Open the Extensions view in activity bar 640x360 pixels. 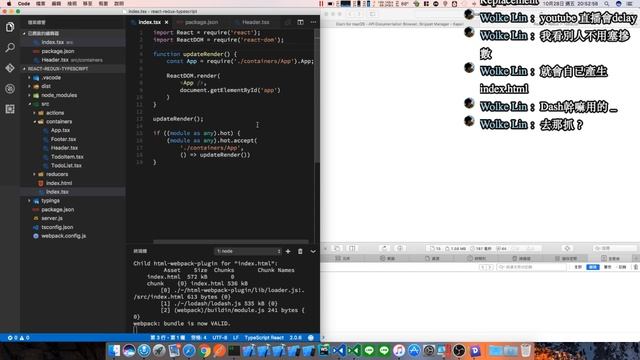coord(10,109)
